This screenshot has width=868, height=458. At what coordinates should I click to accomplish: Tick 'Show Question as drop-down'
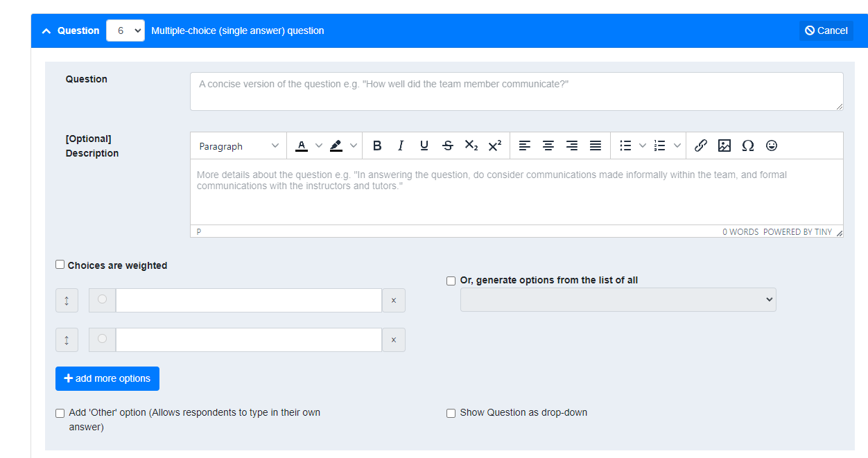coord(451,413)
